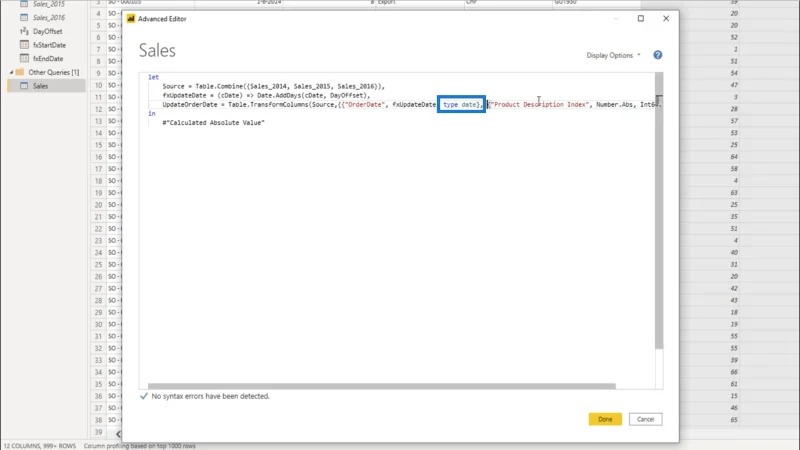The height and width of the screenshot is (450, 800).
Task: Close the Advanced Editor dialog
Action: (666, 18)
